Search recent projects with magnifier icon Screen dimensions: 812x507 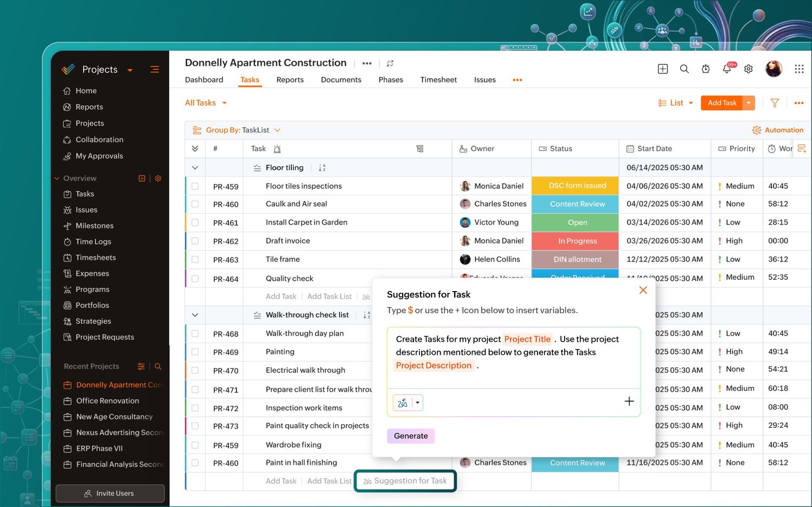[158, 367]
